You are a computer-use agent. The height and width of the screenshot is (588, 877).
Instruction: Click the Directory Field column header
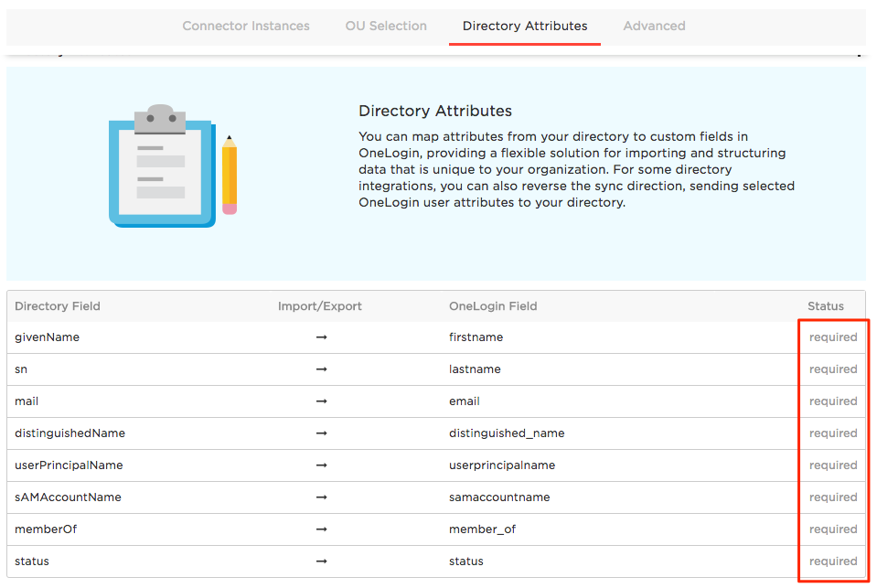click(x=58, y=306)
